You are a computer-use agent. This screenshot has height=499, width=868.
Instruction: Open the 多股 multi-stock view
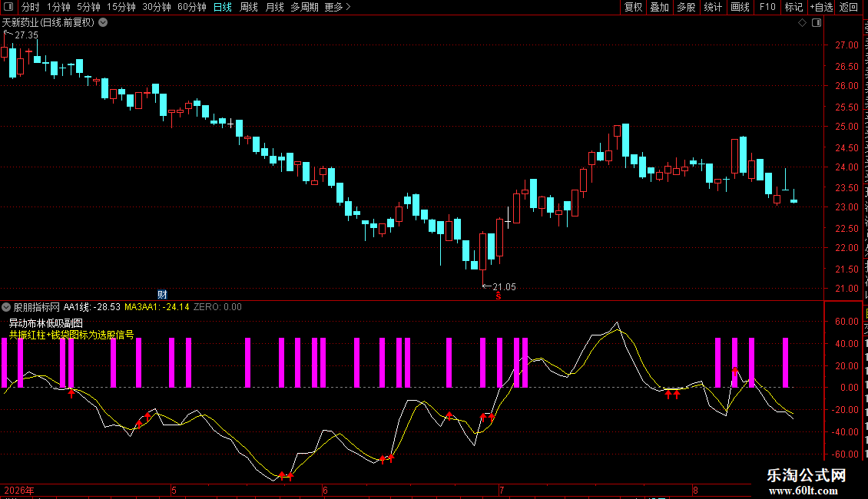pyautogui.click(x=686, y=7)
